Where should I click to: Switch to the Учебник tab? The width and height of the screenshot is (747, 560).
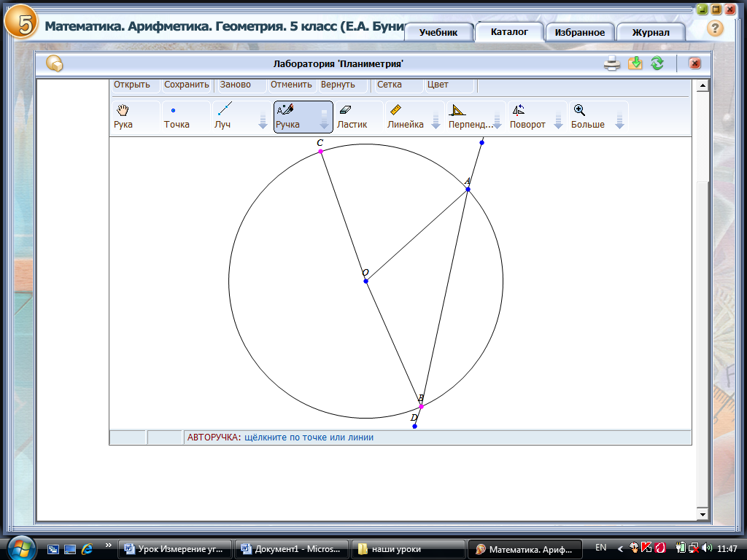pyautogui.click(x=438, y=32)
